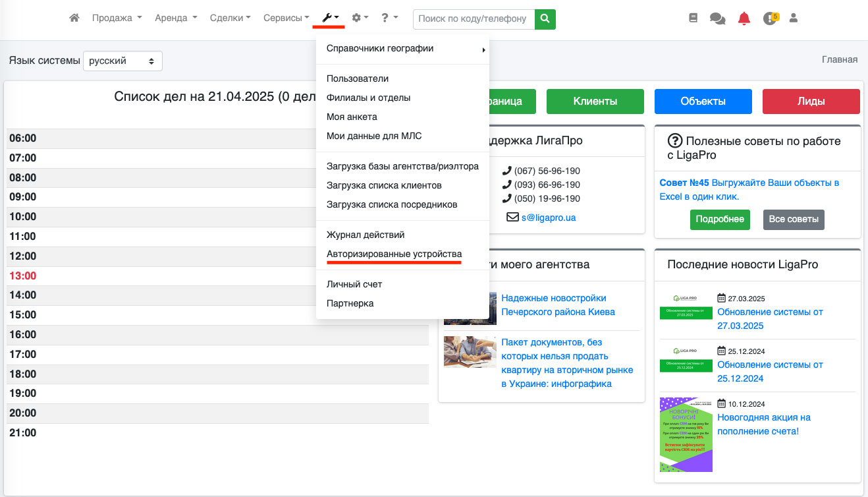Click the search by code/phone field

(473, 19)
